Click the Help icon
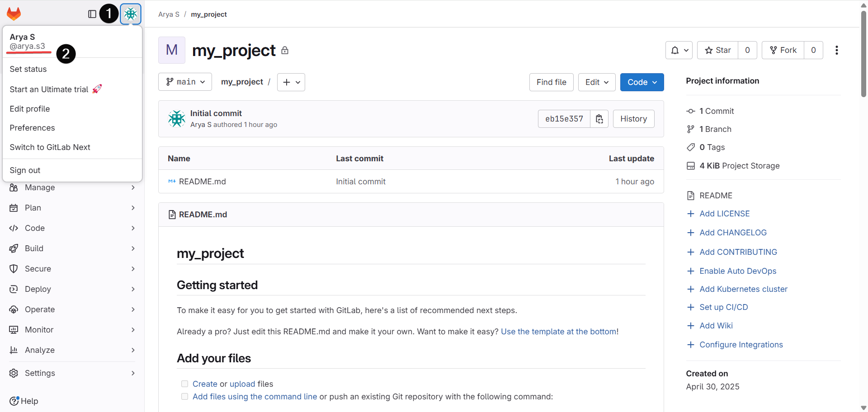 point(14,401)
